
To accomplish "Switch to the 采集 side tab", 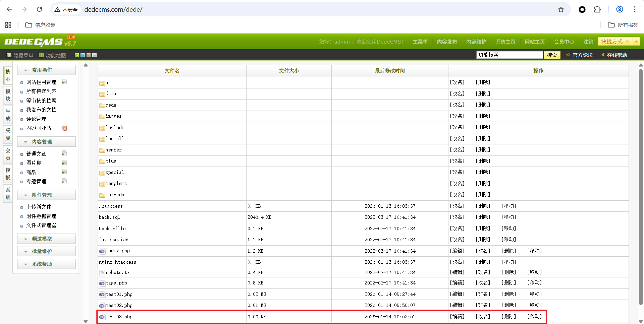I will coord(8,134).
